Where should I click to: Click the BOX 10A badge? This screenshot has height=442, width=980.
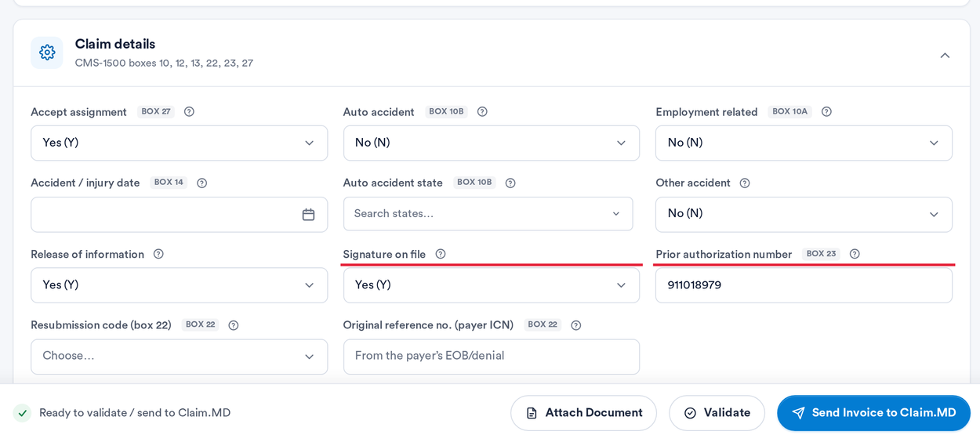789,112
